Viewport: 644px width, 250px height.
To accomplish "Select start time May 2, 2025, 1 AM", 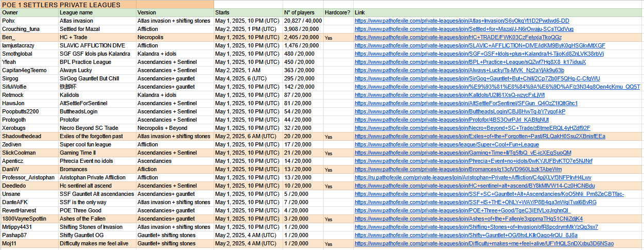I will [248, 70].
